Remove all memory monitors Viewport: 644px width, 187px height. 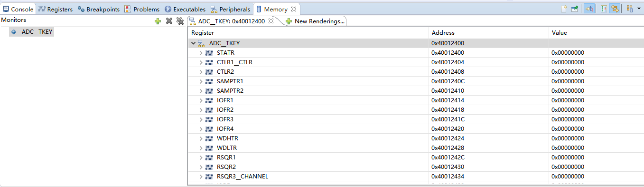click(180, 21)
